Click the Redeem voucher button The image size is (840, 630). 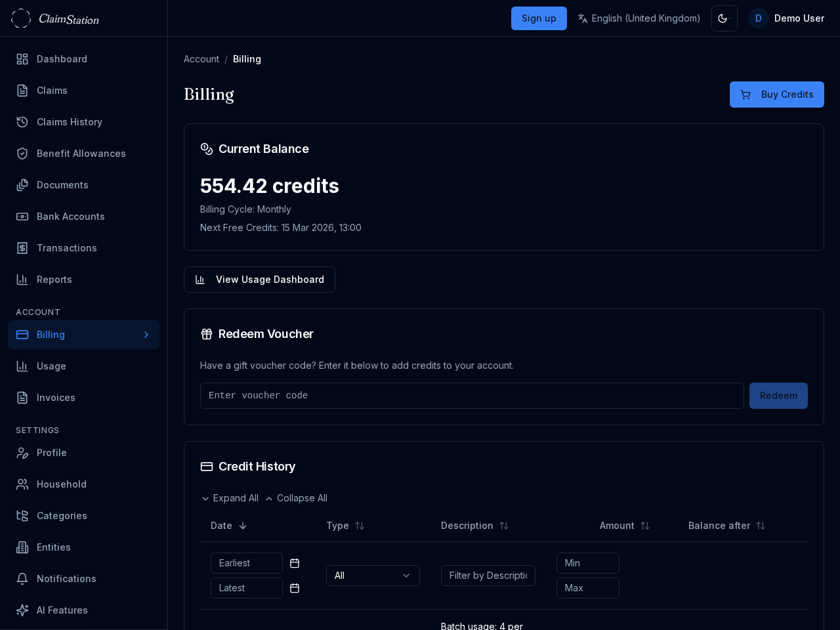tap(778, 396)
